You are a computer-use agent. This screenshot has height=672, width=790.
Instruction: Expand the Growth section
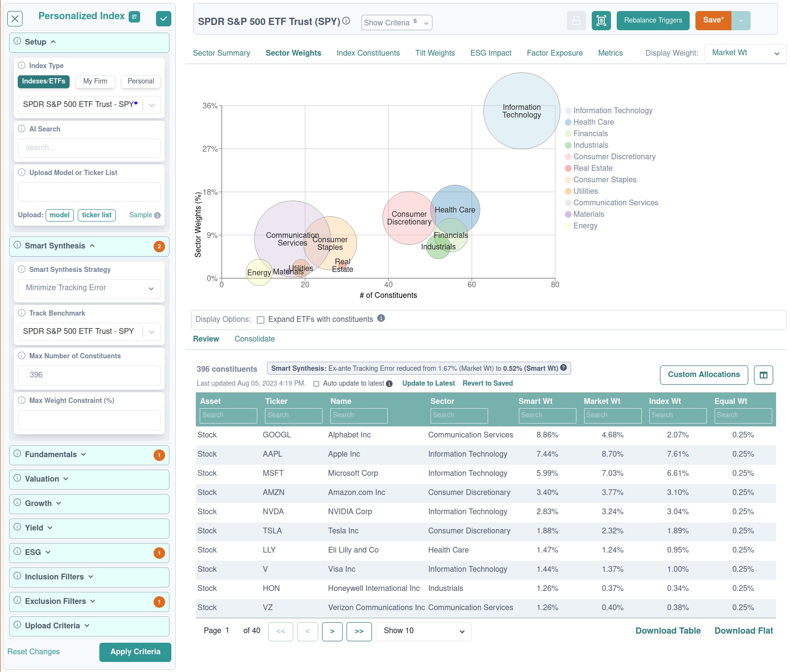tap(89, 504)
